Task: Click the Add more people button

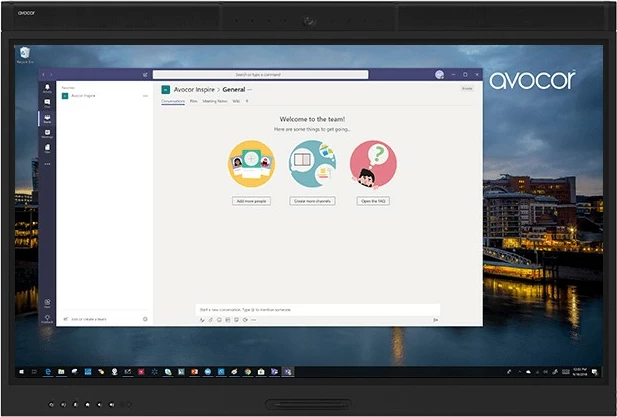Action: coord(251,201)
